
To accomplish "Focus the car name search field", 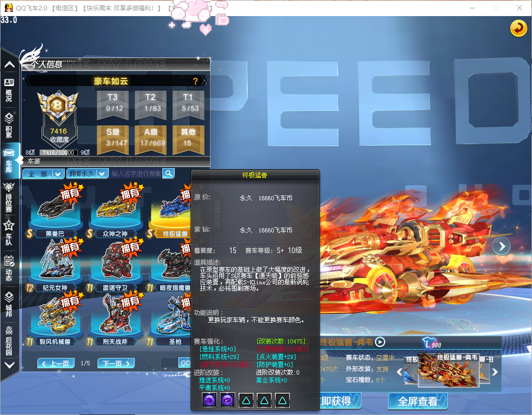I will tap(136, 174).
